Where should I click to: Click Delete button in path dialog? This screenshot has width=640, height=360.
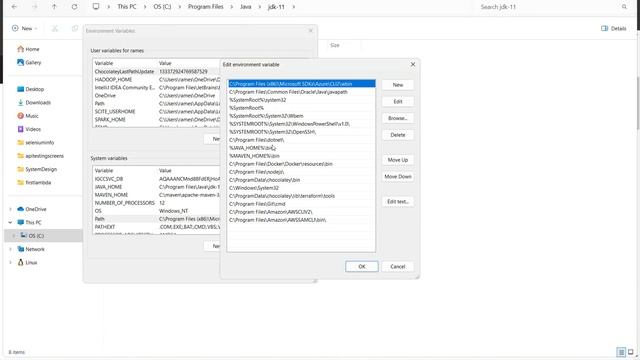398,135
